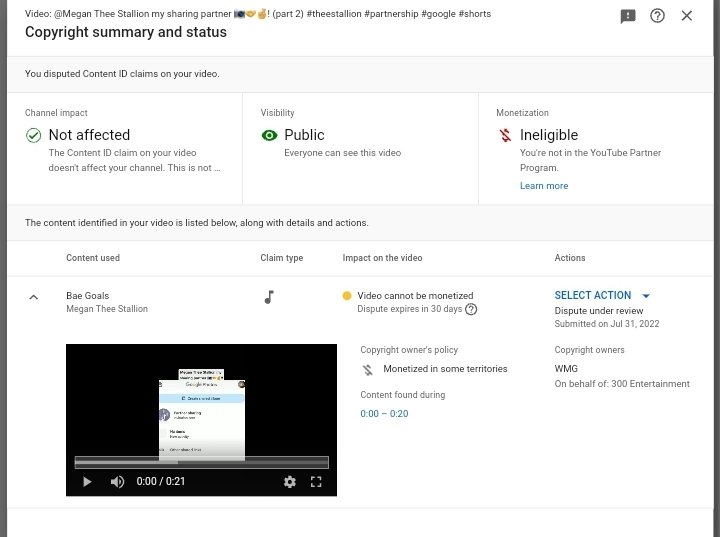
Task: Click the Actions column header
Action: pos(569,258)
